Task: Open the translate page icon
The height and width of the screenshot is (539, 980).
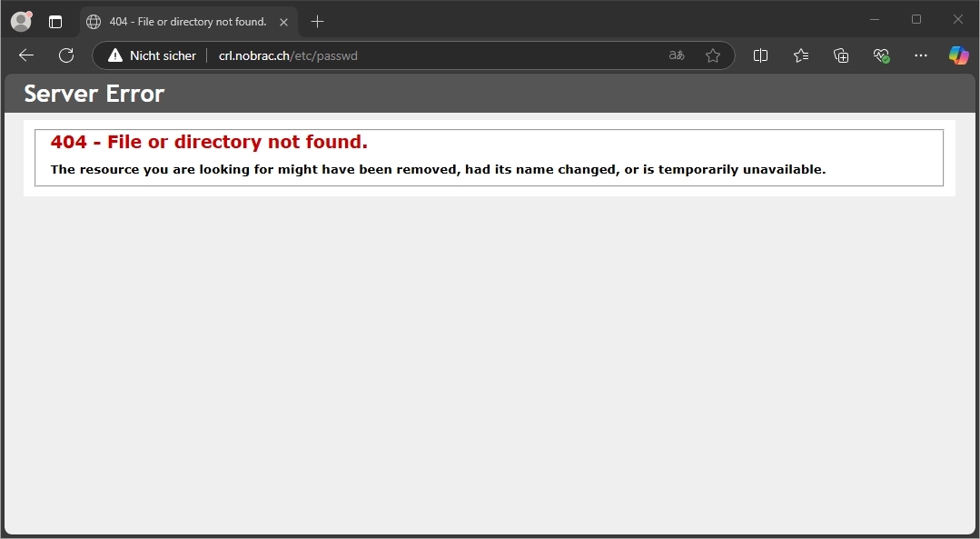Action: 676,55
